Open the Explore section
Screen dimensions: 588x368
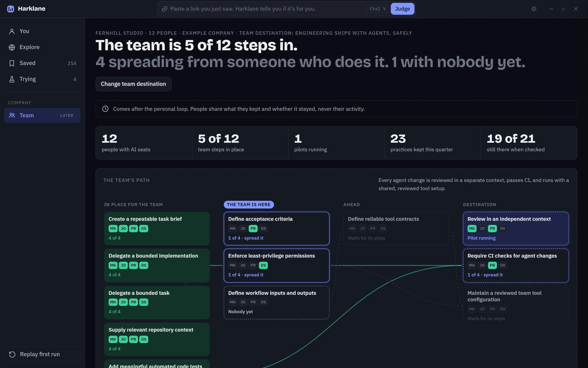tap(42, 47)
